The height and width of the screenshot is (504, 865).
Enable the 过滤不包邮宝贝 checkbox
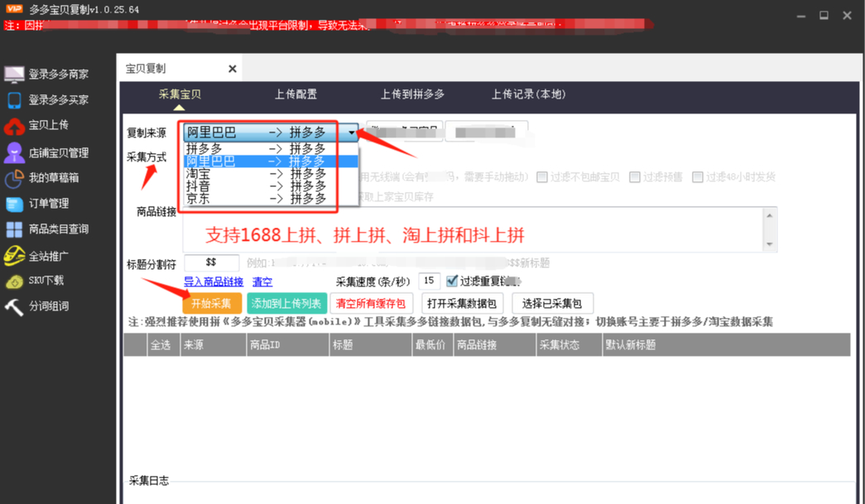[542, 177]
